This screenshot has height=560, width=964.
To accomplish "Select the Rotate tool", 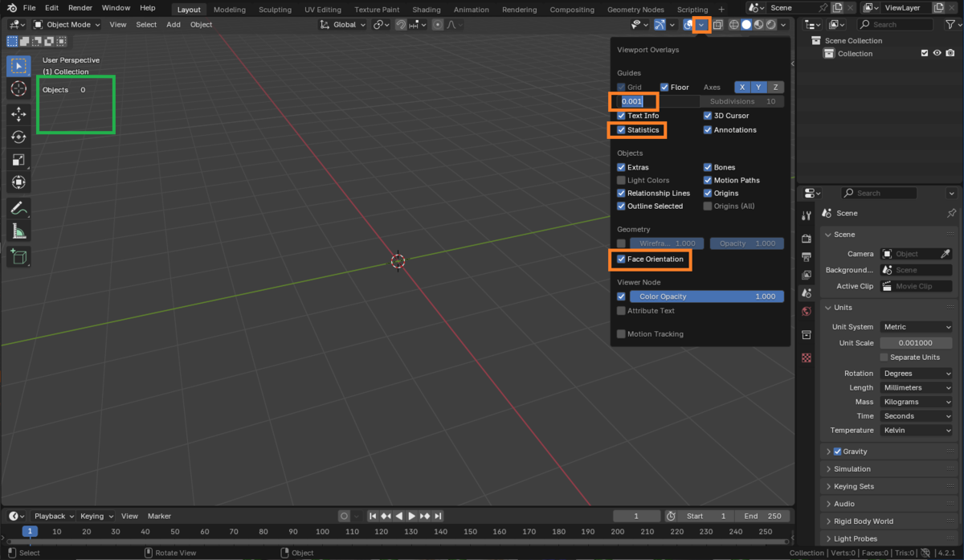I will [x=18, y=137].
